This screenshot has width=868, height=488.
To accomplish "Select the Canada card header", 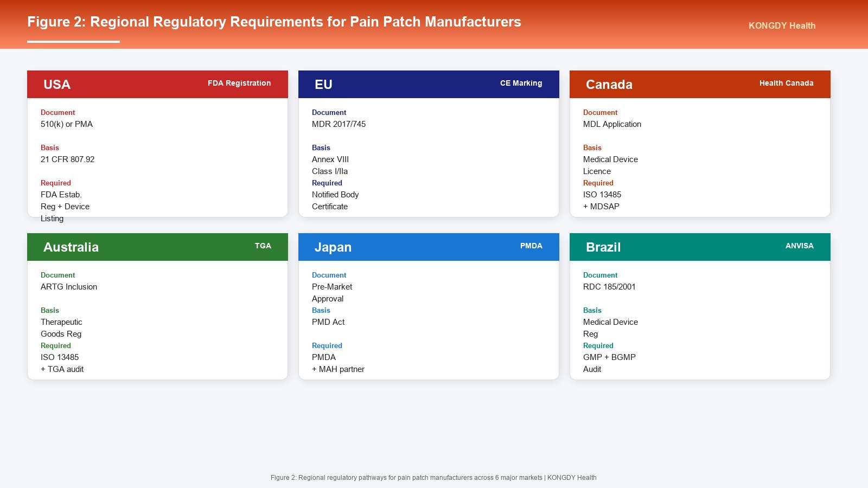I will (x=700, y=84).
